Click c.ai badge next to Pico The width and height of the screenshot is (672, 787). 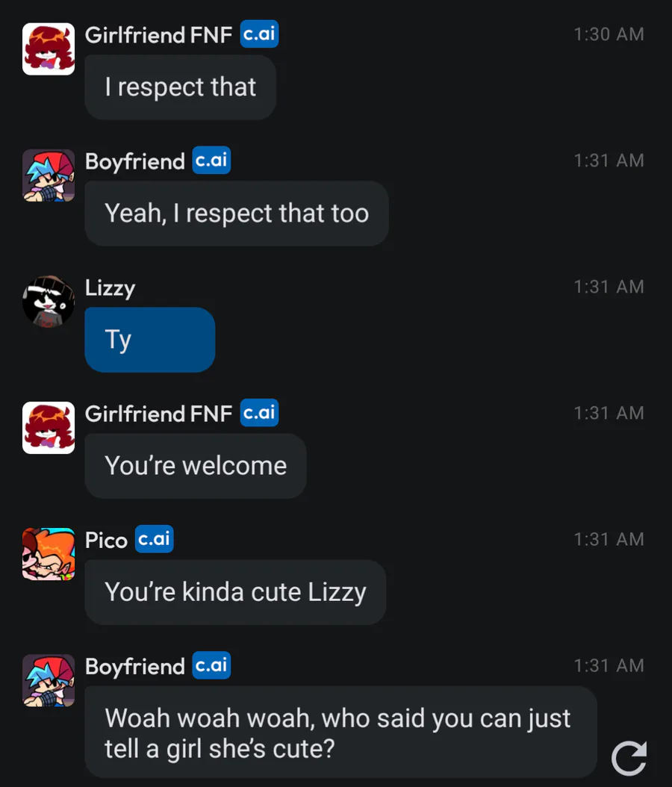154,539
